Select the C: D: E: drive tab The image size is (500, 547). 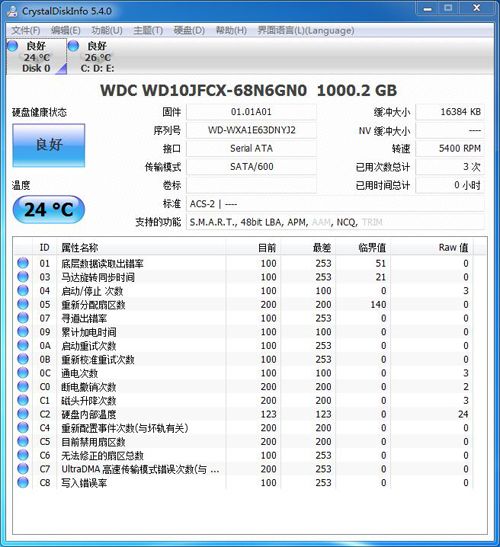tap(97, 57)
